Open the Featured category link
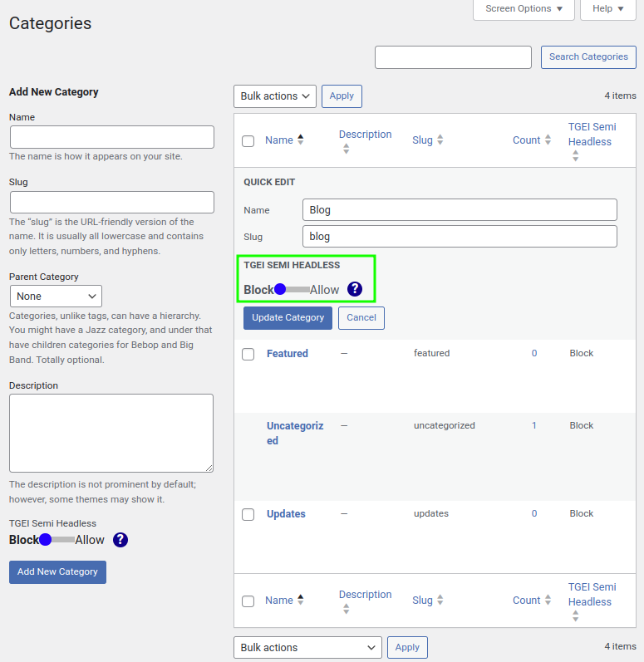This screenshot has width=644, height=662. pos(288,353)
